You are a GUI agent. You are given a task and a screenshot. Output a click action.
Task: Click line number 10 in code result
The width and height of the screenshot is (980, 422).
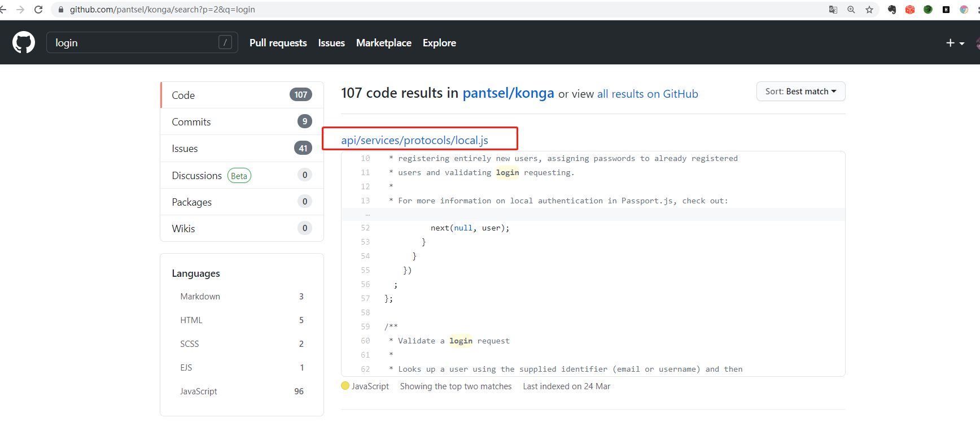pos(365,158)
